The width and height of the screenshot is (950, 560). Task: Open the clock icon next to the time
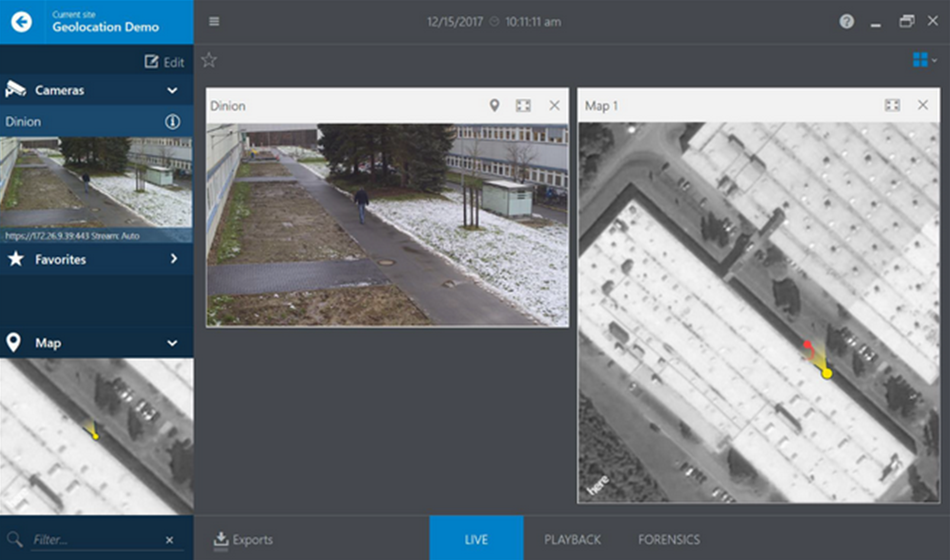click(x=495, y=21)
